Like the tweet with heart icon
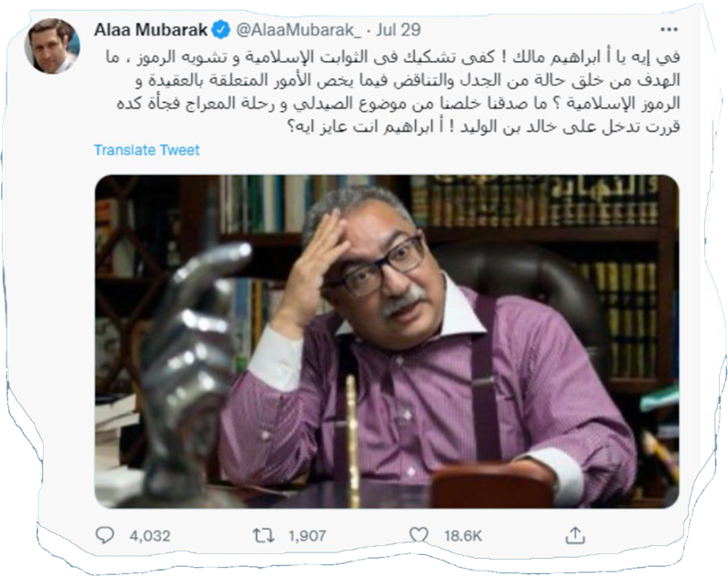The image size is (728, 576). pyautogui.click(x=419, y=535)
